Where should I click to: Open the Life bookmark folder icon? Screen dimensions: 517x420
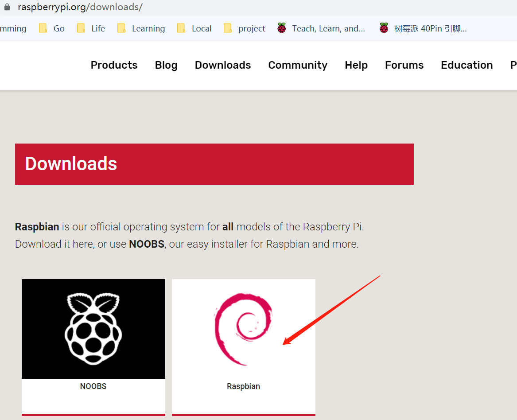[81, 28]
